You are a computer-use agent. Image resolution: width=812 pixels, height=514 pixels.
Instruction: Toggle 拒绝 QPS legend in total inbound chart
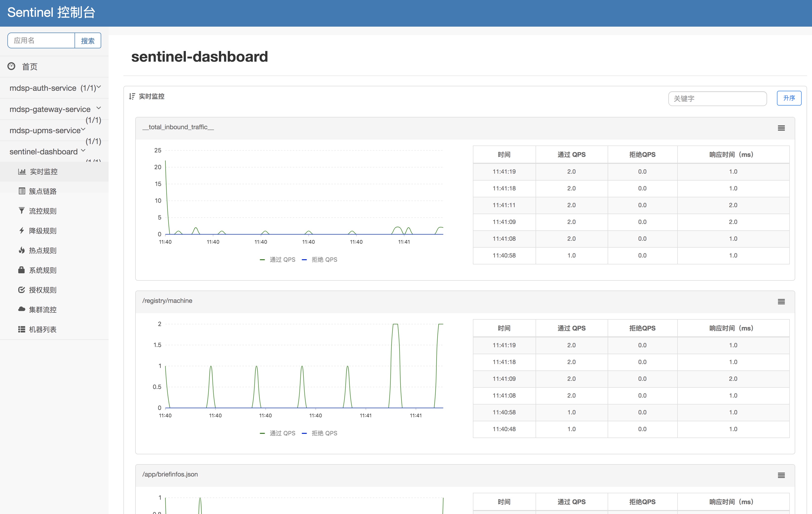(x=319, y=259)
